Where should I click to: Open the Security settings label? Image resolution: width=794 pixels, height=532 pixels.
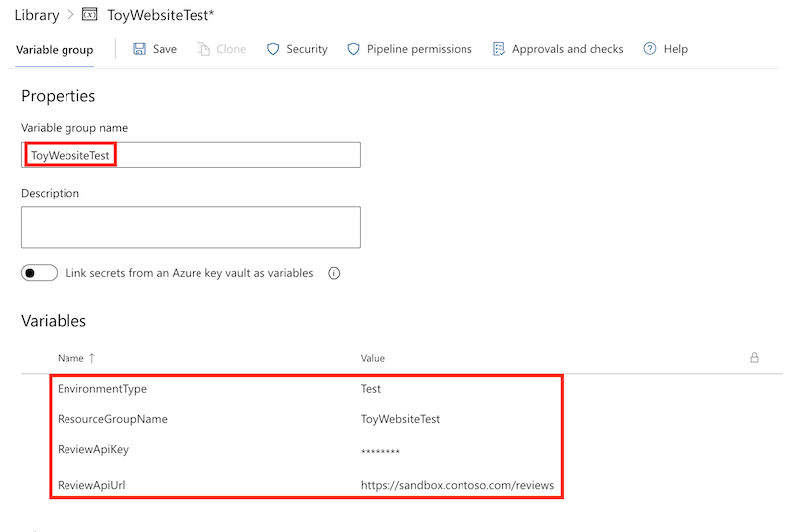307,49
